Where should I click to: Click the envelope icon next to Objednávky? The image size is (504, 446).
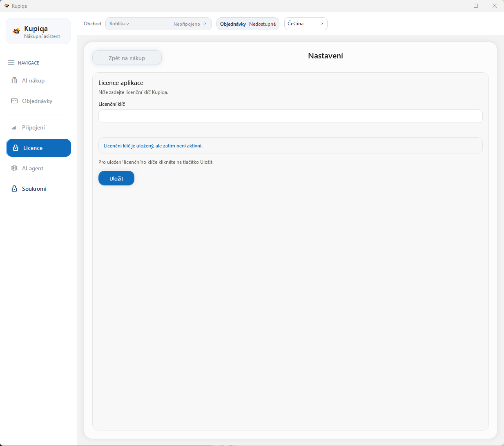click(x=14, y=101)
